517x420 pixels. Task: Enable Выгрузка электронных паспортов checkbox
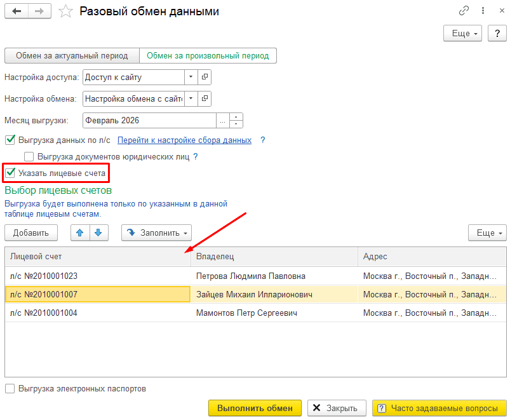click(x=10, y=388)
